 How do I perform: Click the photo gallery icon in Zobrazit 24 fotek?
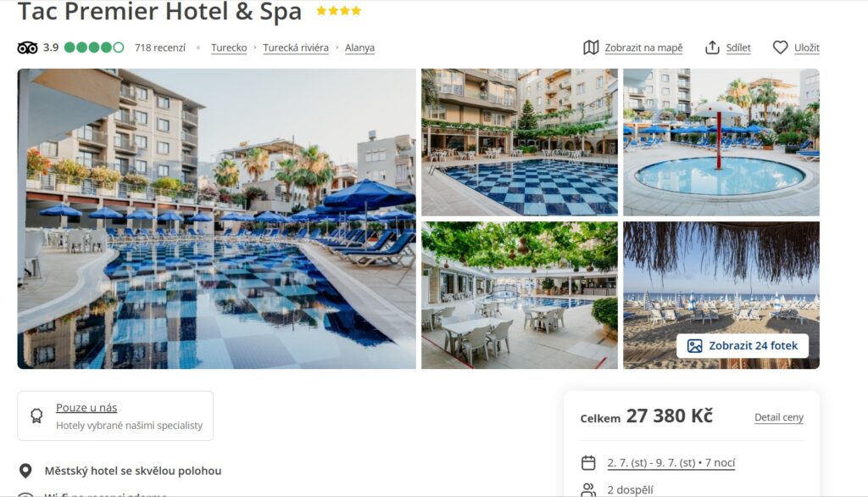[694, 346]
